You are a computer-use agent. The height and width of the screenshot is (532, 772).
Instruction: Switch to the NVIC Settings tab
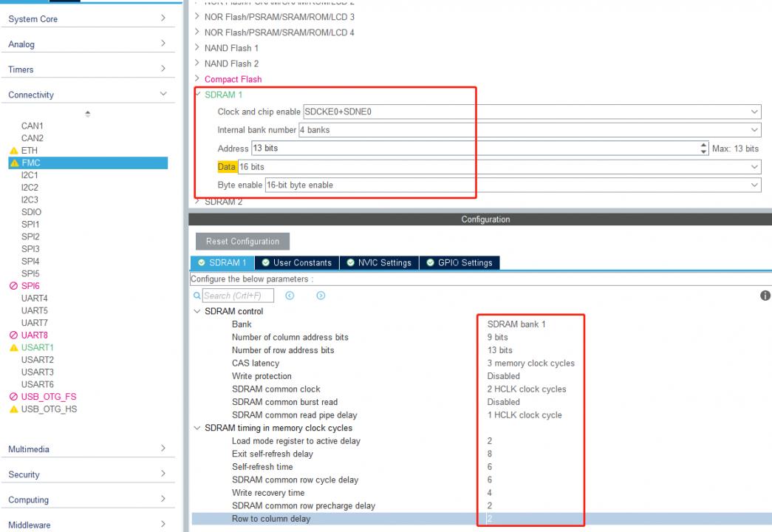(x=379, y=263)
